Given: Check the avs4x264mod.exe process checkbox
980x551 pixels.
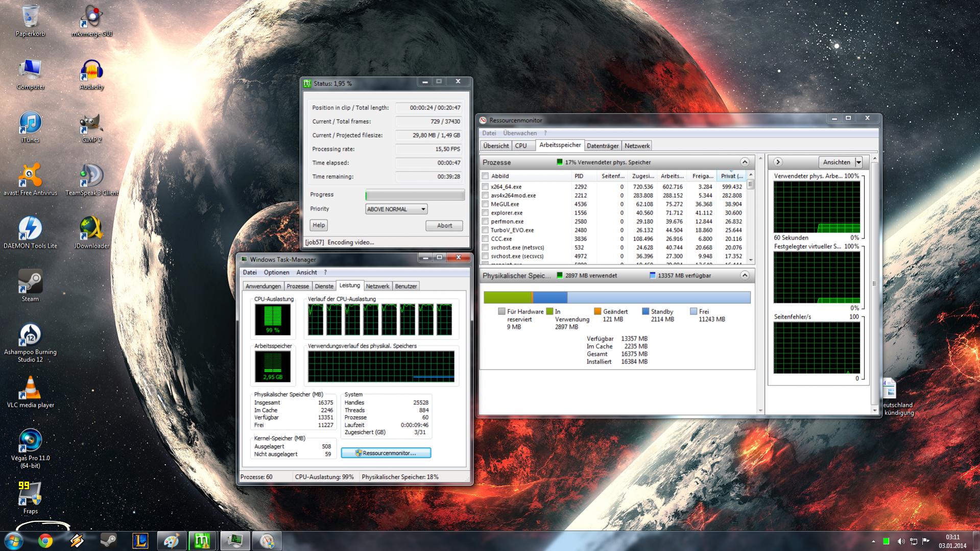Looking at the screenshot, I should coord(485,196).
